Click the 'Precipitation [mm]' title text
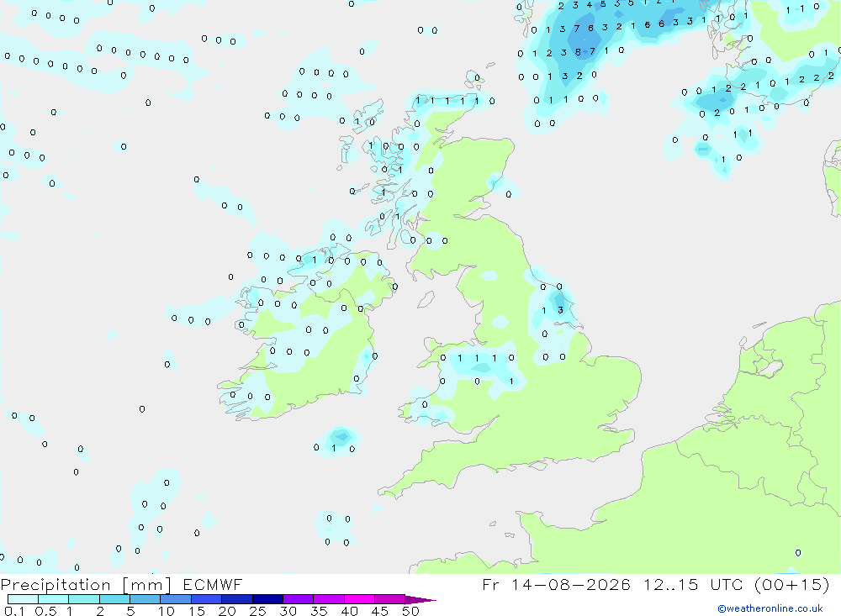841x616 pixels. [86, 585]
